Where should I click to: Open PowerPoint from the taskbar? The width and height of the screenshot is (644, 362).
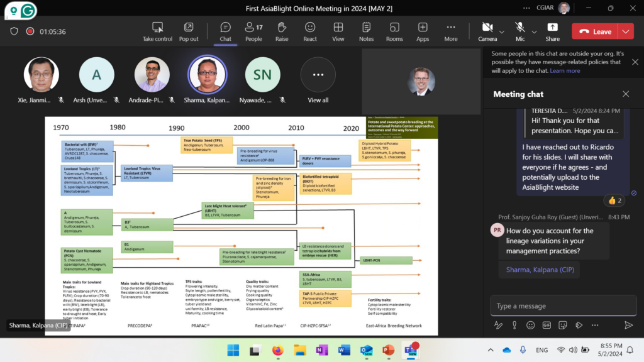tap(388, 350)
